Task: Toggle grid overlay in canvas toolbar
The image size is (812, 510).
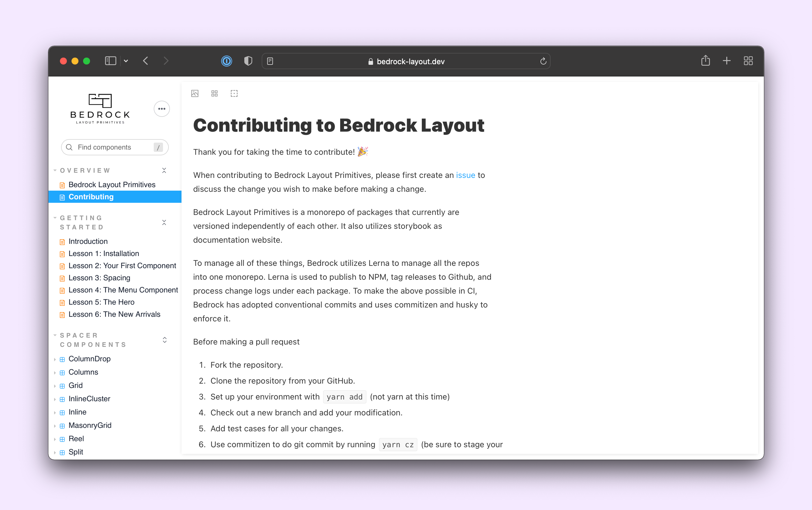Action: coord(215,93)
